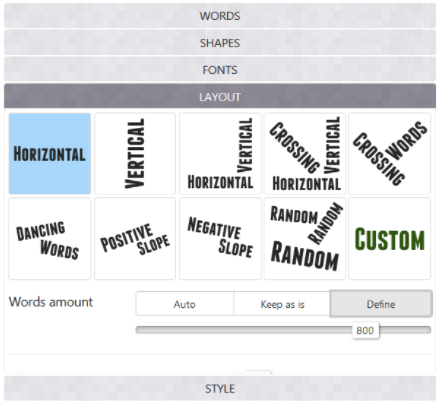Select the Dancing Words layout tile
442x411 pixels.
[x=50, y=239]
